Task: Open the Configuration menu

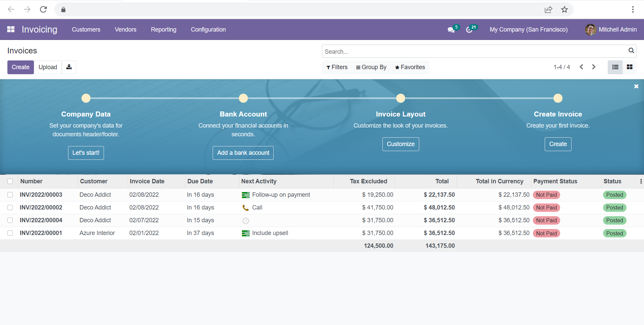Action: coord(208,30)
